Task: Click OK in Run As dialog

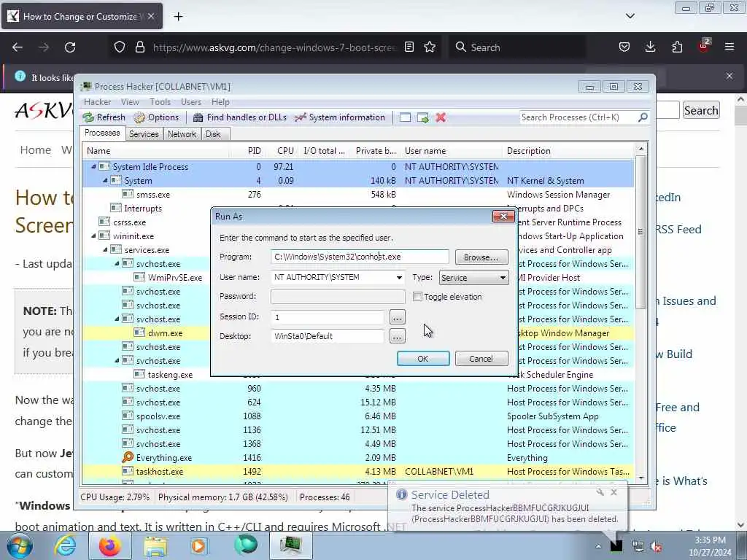Action: [423, 359]
